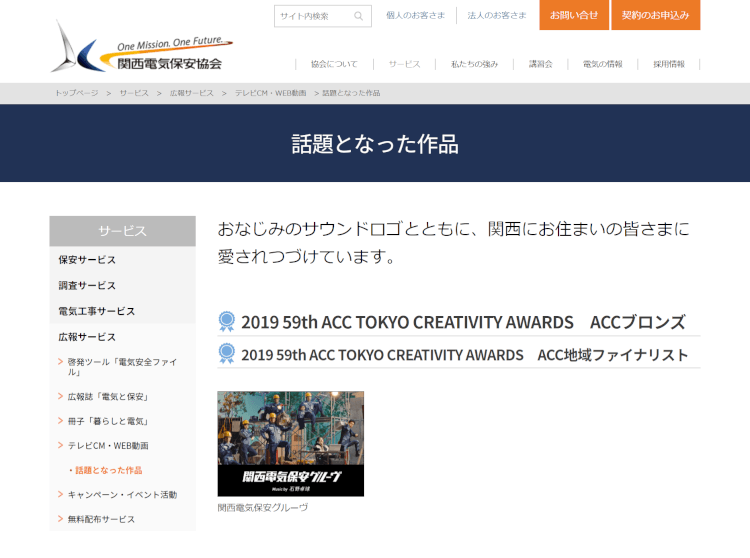Click the サービス sidebar header
This screenshot has height=558, width=750.
122,231
